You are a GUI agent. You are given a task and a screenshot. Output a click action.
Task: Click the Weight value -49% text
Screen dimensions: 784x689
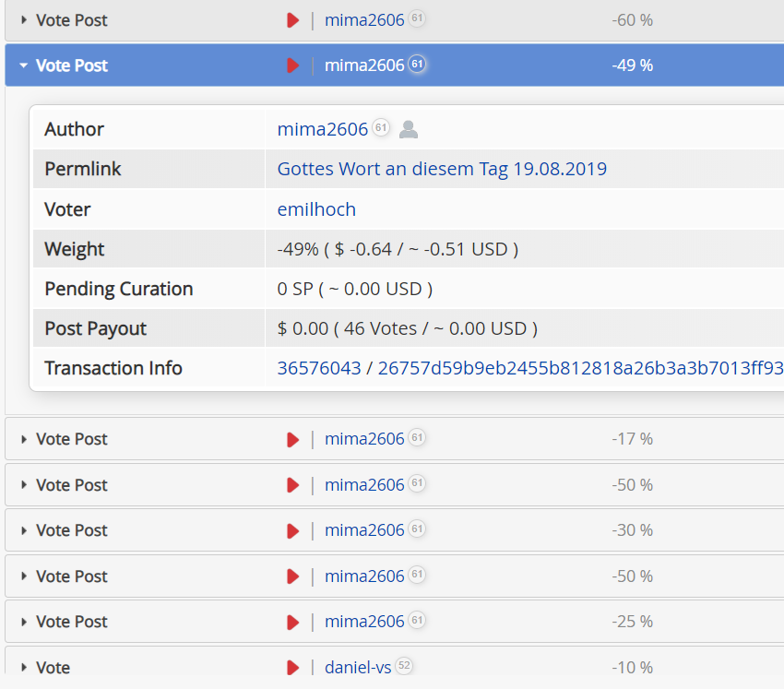[398, 249]
